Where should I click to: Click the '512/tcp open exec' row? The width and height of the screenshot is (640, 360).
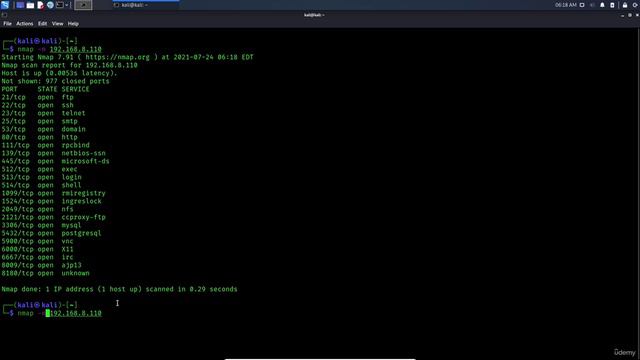[39, 169]
